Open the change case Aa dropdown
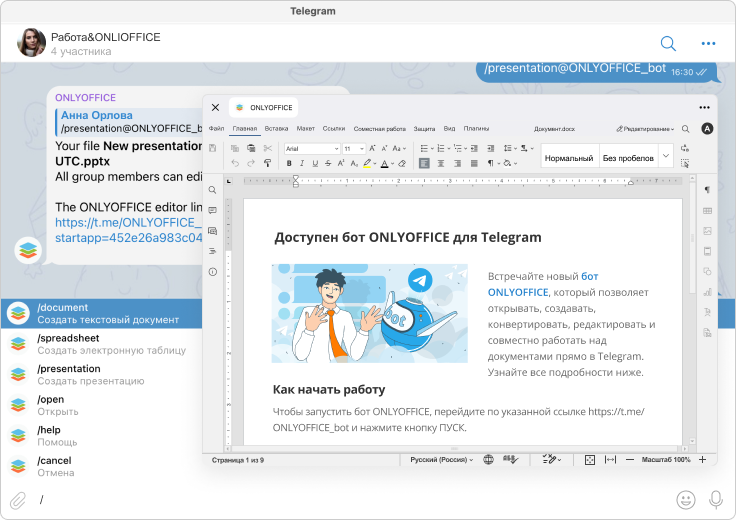The width and height of the screenshot is (736, 520). 399,148
